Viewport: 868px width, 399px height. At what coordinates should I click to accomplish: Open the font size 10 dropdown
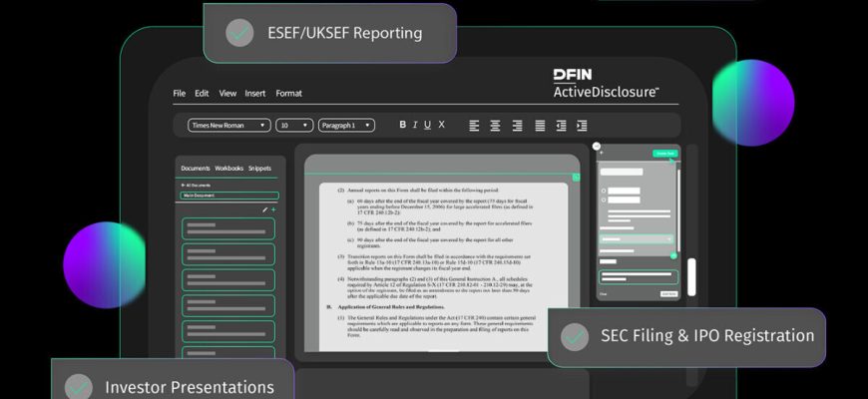294,126
